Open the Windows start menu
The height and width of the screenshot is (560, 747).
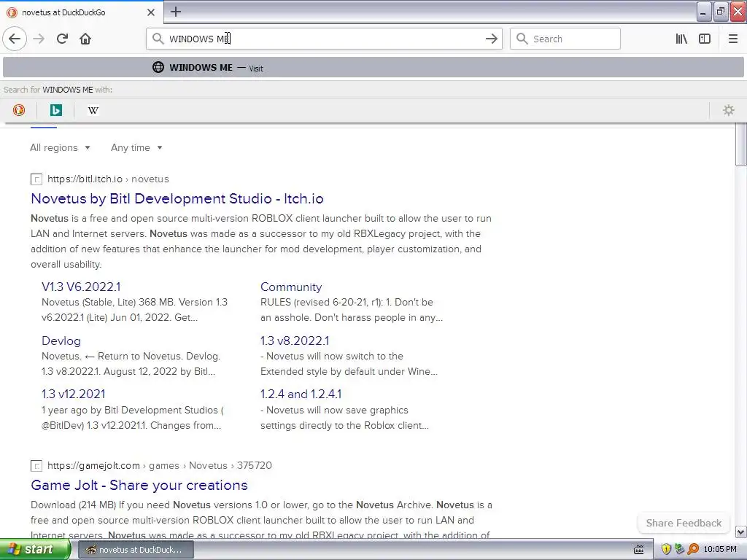[x=35, y=550]
